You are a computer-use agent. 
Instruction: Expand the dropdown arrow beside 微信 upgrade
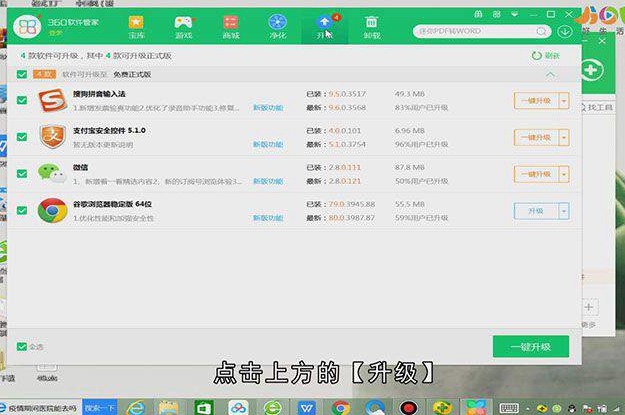tap(564, 174)
